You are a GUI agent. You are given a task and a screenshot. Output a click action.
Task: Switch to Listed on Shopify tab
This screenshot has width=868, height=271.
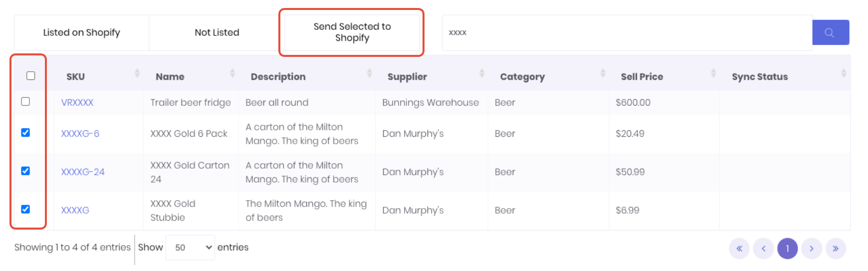coord(82,32)
